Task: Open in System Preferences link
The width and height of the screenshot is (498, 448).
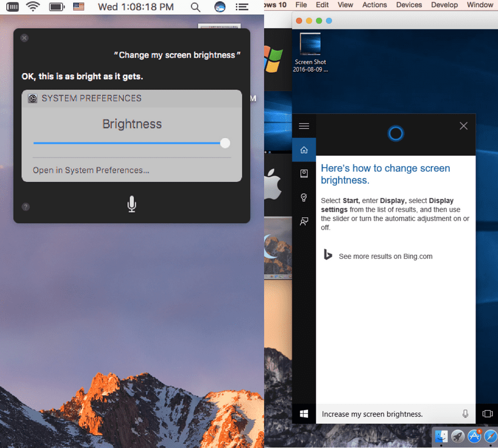Action: coord(91,171)
